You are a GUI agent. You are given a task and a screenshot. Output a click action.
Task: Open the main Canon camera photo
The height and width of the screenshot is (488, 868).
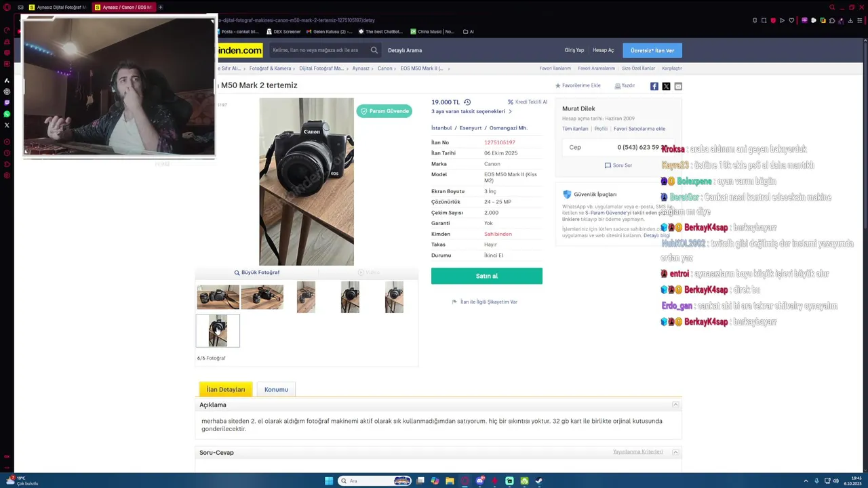tap(307, 182)
